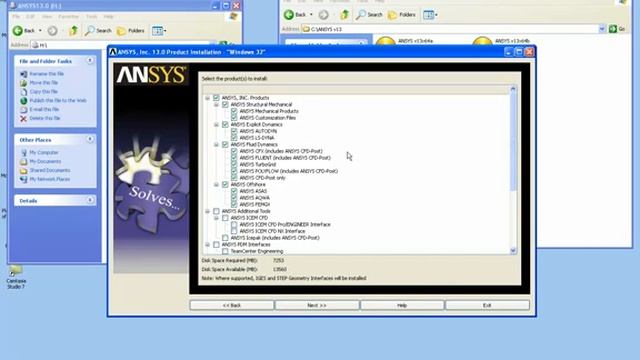Image resolution: width=640 pixels, height=360 pixels.
Task: Open address bar dropdown in C:\ANSYS v13 window
Action: coord(602,29)
